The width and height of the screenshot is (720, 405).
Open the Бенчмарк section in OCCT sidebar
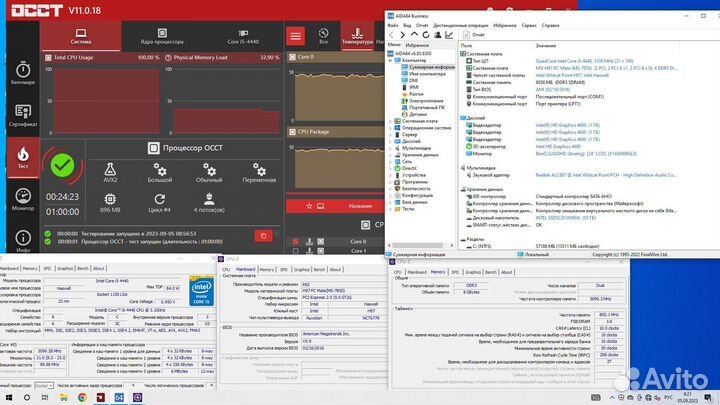tap(23, 73)
